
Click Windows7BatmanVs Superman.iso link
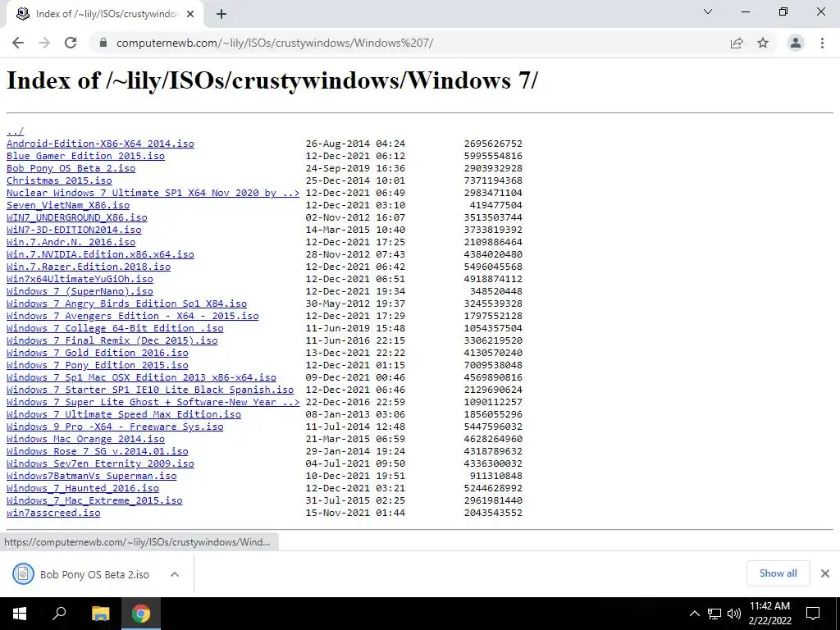92,477
